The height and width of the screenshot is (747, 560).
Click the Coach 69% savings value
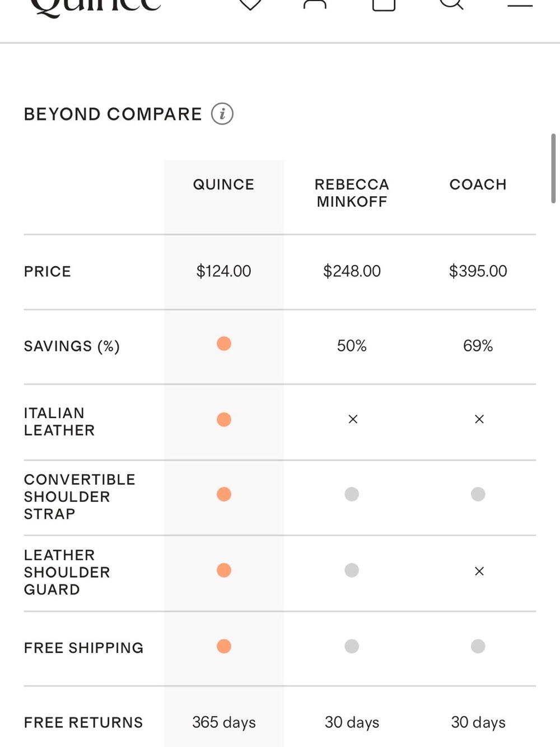tap(478, 346)
